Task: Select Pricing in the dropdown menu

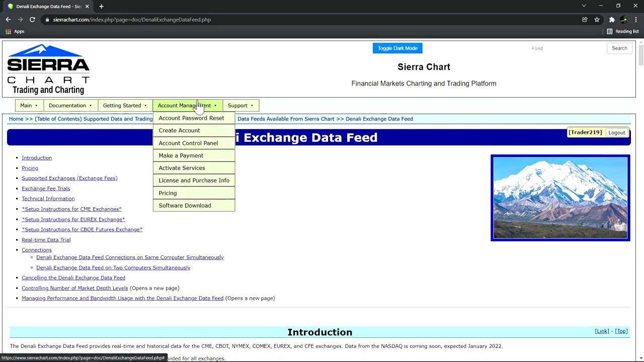Action: coord(194,193)
